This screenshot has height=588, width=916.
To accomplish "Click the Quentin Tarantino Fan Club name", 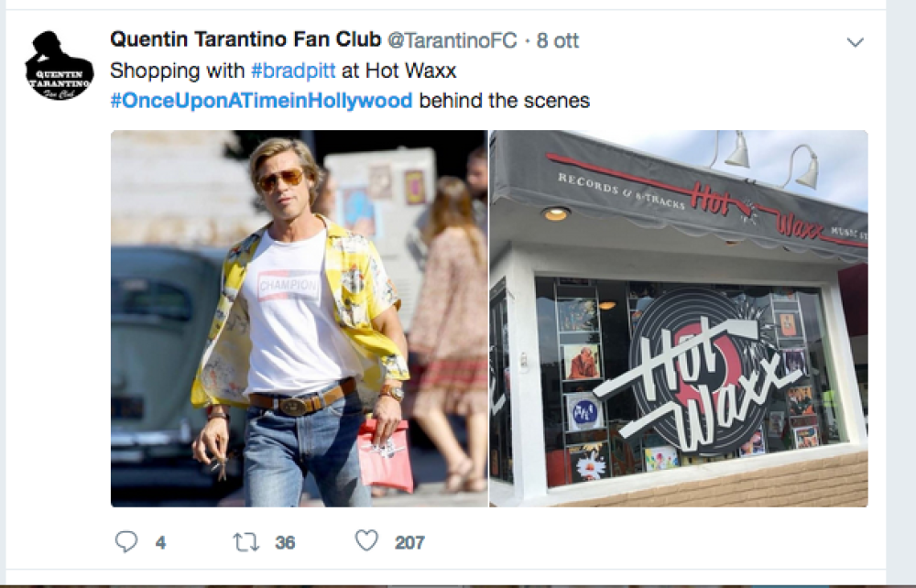I will [x=245, y=39].
